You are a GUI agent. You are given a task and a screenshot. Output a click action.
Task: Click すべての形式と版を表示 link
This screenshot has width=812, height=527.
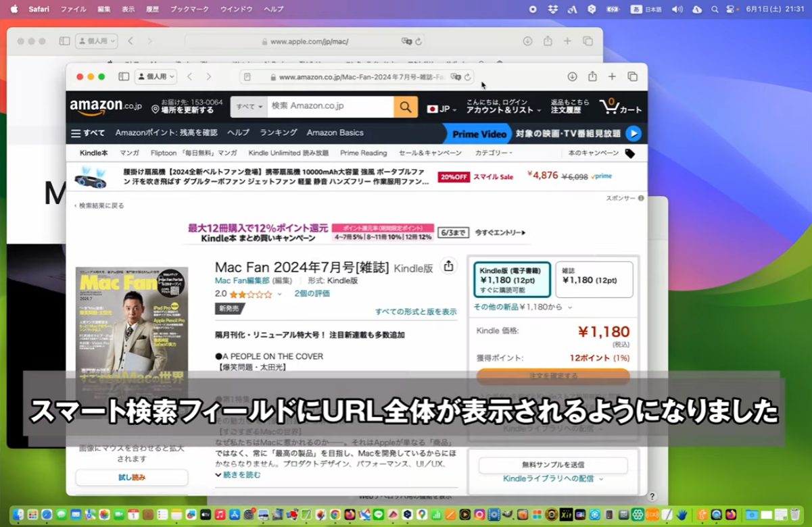416,311
